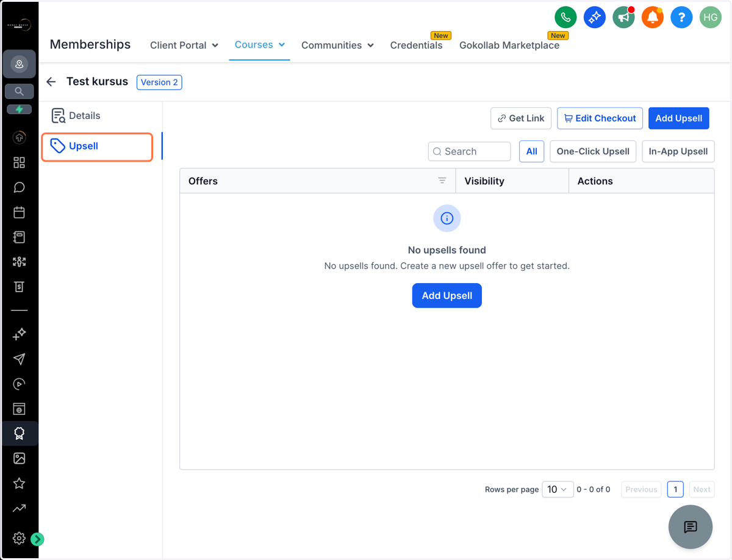732x560 pixels.
Task: Click the green phone dialer icon
Action: click(x=565, y=17)
